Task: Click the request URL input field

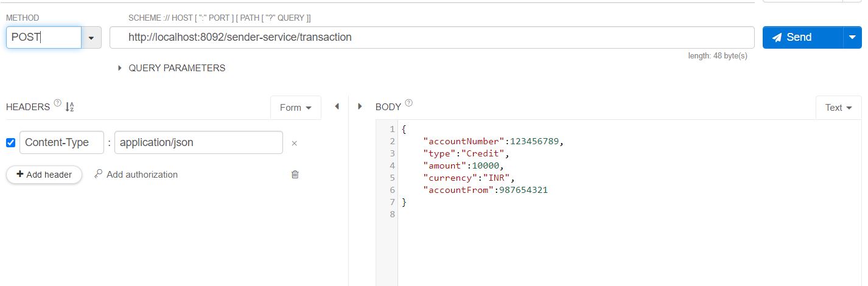Action: [432, 37]
